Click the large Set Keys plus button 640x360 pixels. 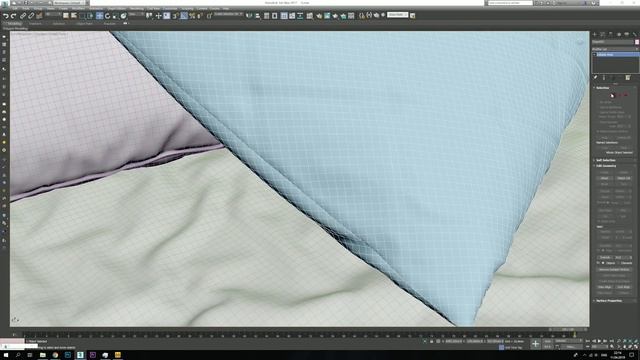536,344
